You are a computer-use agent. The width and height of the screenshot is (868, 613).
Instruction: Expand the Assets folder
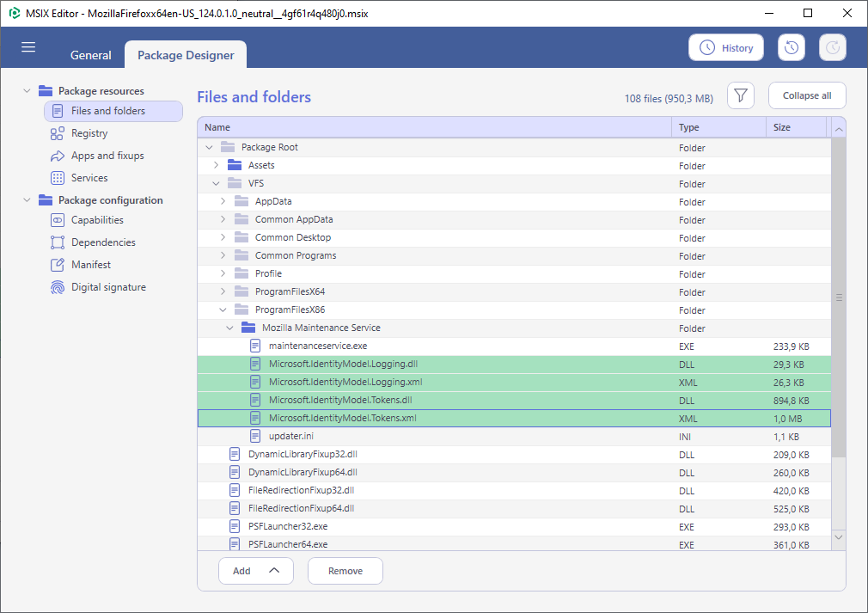click(216, 165)
